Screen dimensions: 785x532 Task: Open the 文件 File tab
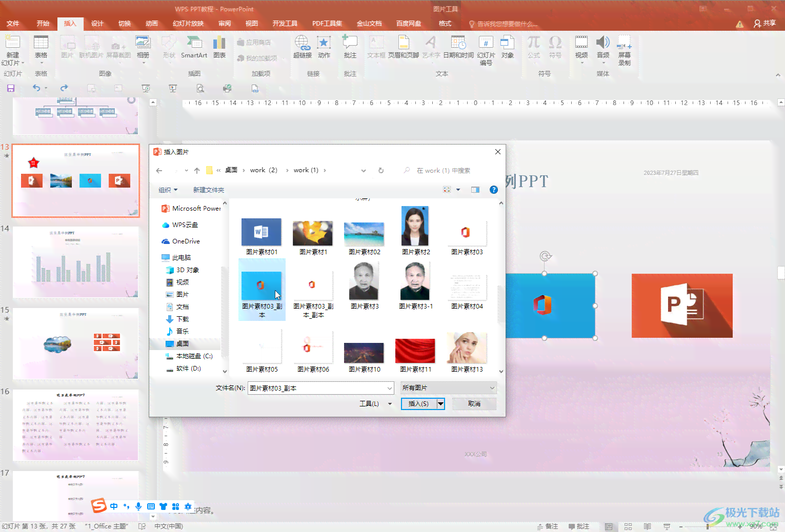point(13,24)
